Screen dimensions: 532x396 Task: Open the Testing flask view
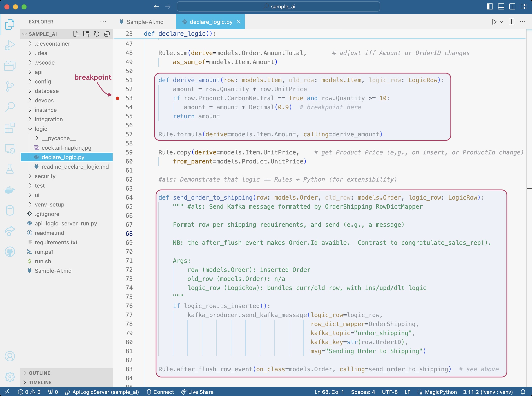pos(10,169)
